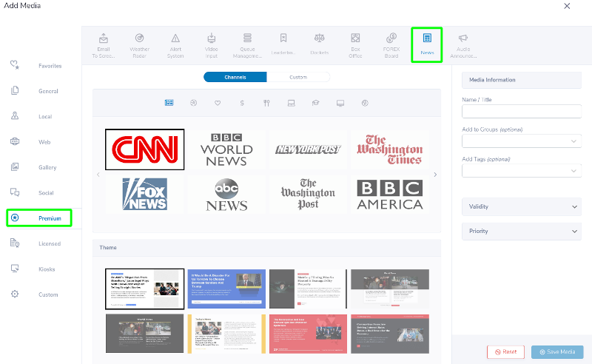The height and width of the screenshot is (364, 592).
Task: Filter channels by dollar finance category icon
Action: coord(242,103)
